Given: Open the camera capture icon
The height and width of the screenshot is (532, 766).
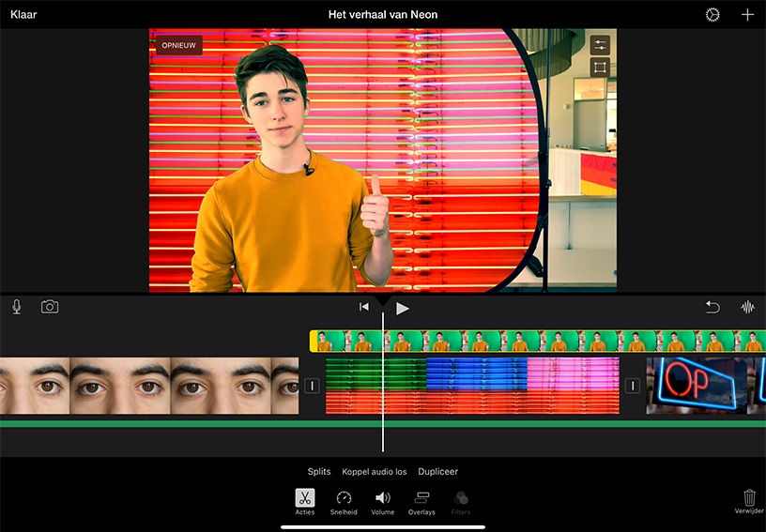Looking at the screenshot, I should 50,307.
